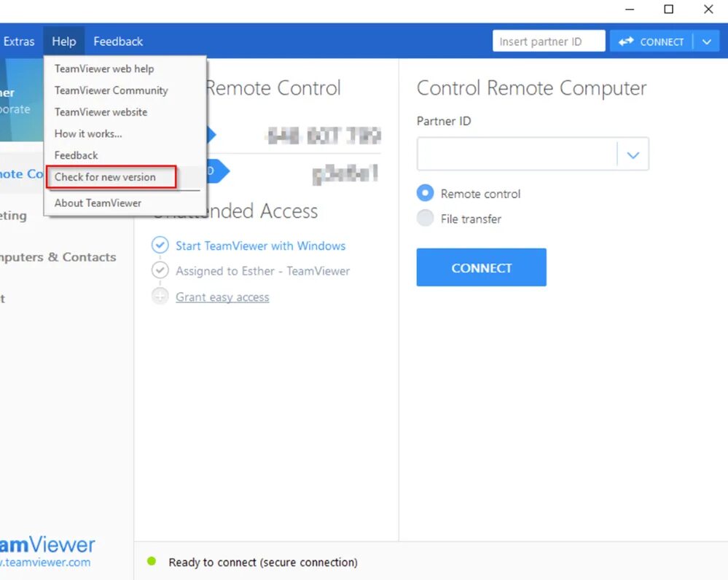Click the teamviewer.com link
Screen dimensions: 728x580
click(x=45, y=563)
